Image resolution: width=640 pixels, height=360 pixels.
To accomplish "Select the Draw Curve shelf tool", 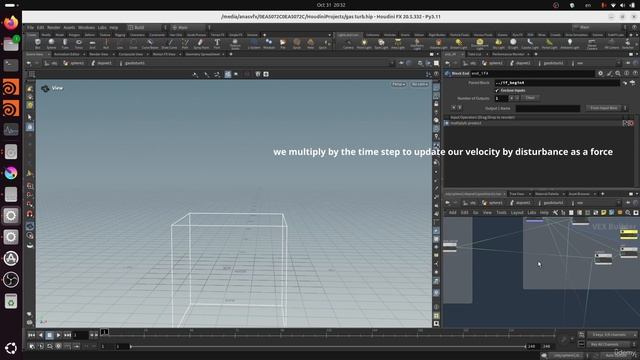I will coord(169,44).
